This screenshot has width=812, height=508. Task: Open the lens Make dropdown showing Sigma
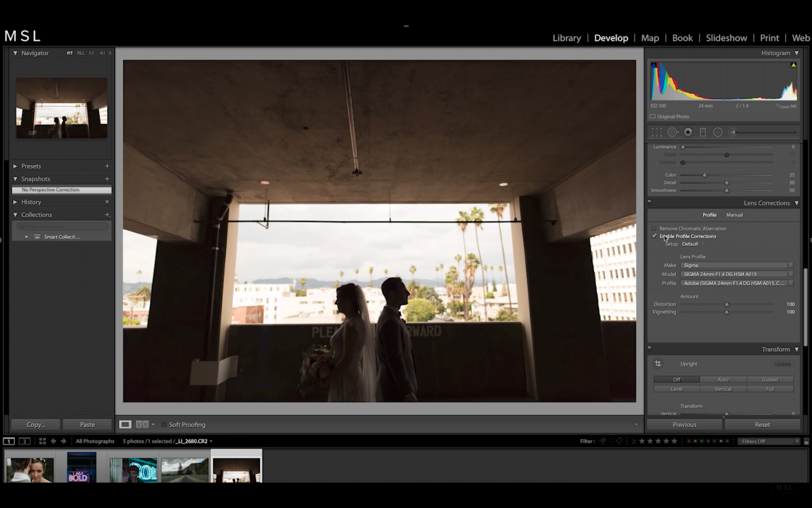[x=735, y=265]
